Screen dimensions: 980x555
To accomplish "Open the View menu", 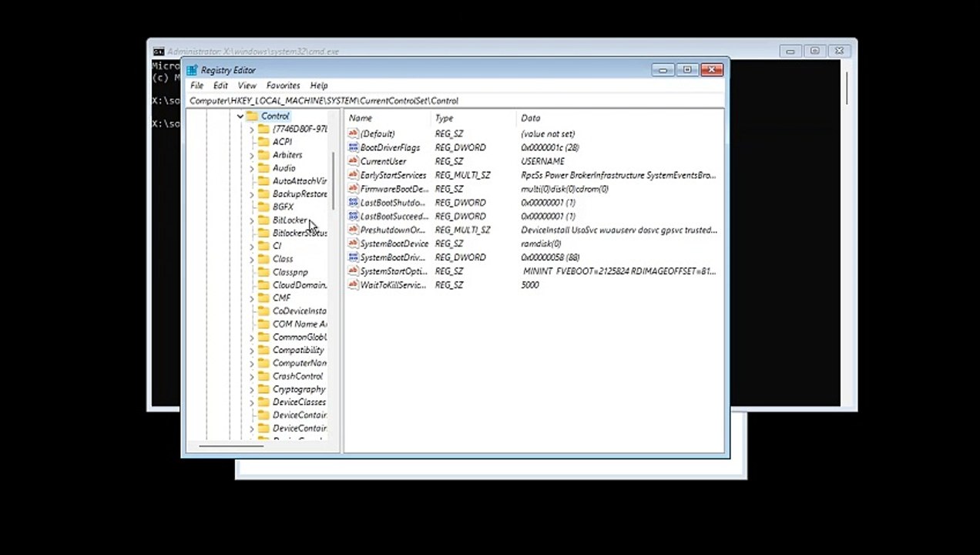I will [247, 86].
